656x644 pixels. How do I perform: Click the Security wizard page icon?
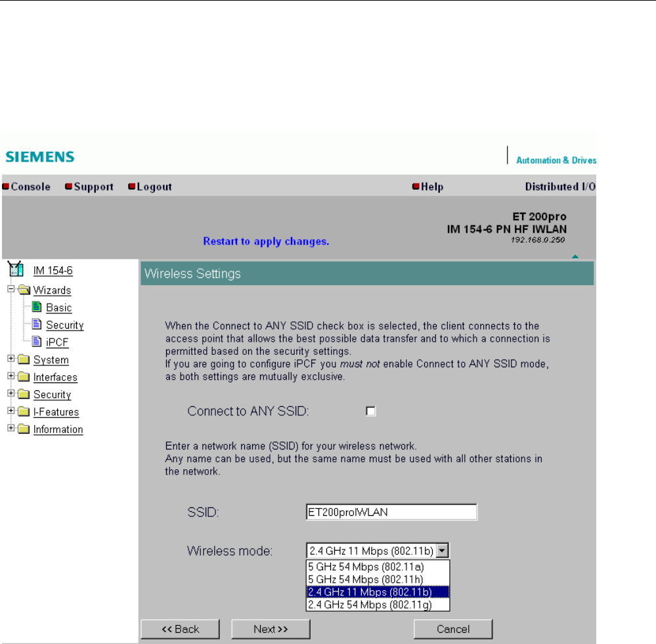coord(37,324)
